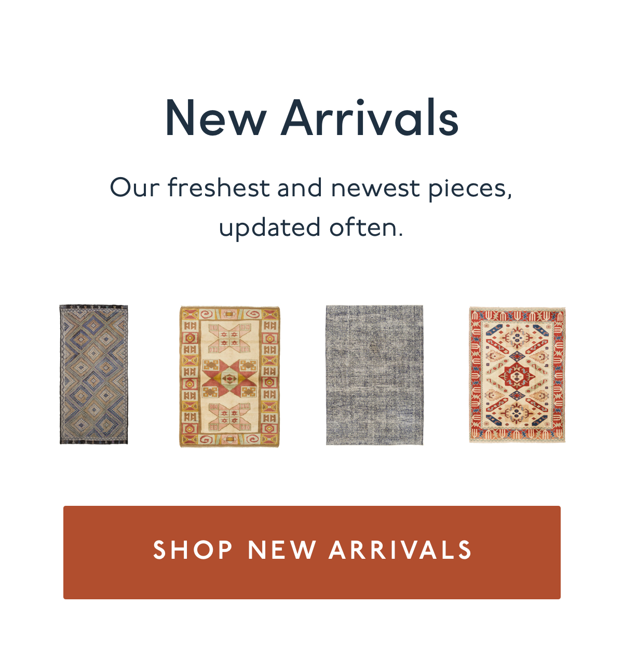Select the cream rug with gold border
Screen dimensions: 623x672
[x=229, y=377]
